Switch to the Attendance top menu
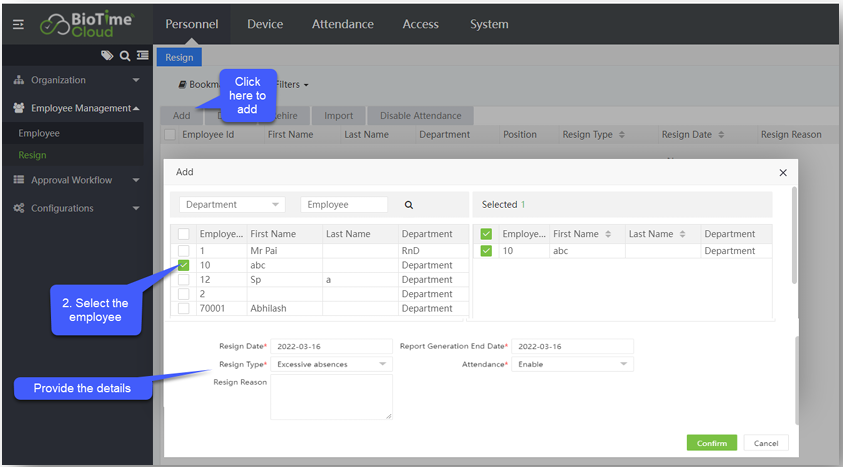Image resolution: width=843 pixels, height=467 pixels. (342, 24)
